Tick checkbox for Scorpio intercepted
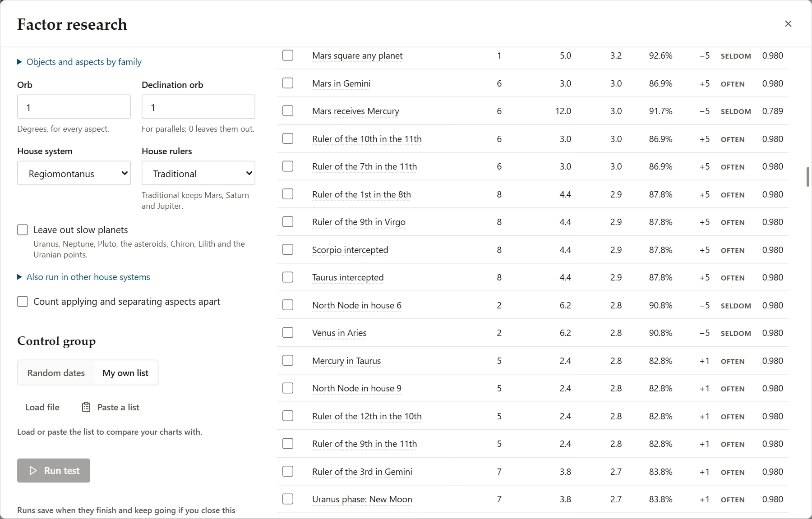812x519 pixels. click(x=288, y=250)
